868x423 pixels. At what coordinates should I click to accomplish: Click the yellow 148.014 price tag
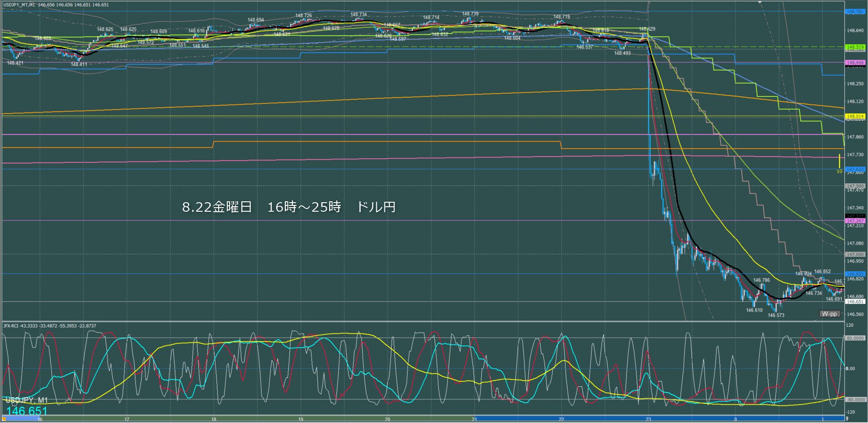pyautogui.click(x=855, y=116)
